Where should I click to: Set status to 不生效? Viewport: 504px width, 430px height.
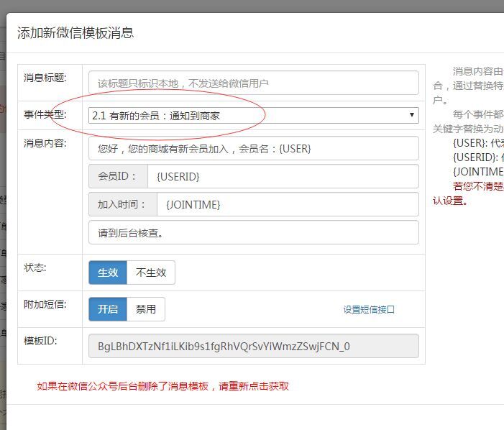(151, 273)
